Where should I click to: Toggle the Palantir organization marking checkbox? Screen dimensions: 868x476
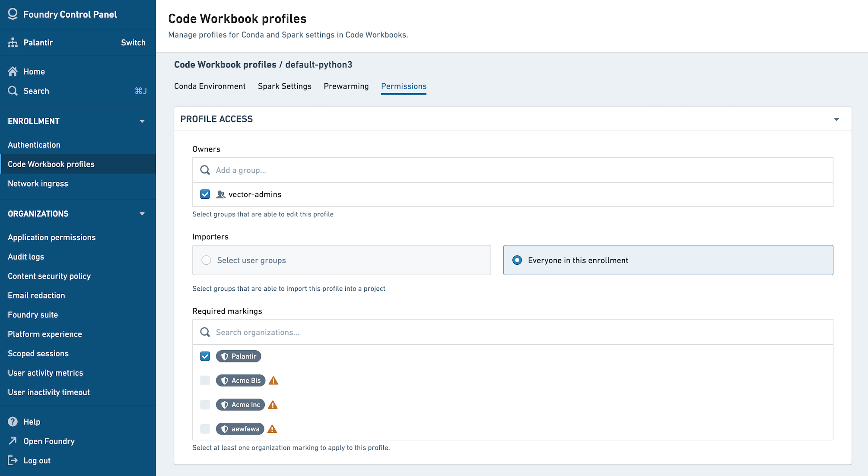coord(204,356)
